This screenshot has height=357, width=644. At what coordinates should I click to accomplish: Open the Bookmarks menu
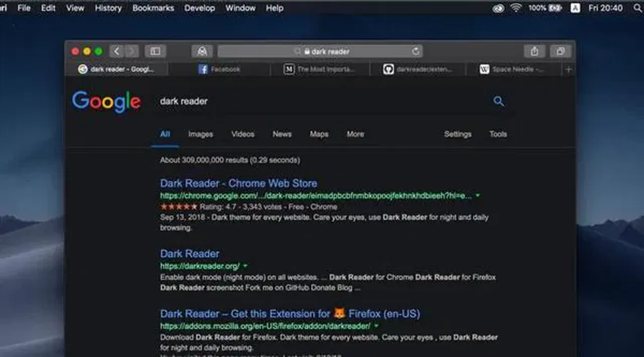(x=153, y=8)
